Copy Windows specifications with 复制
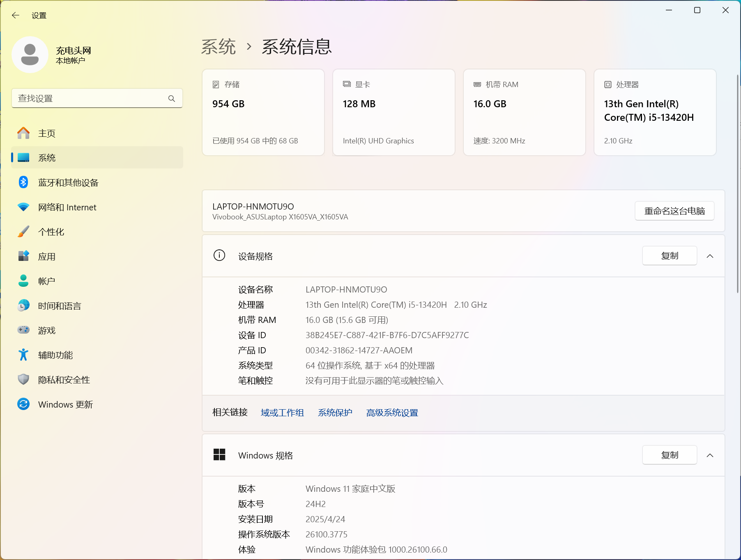 (670, 455)
